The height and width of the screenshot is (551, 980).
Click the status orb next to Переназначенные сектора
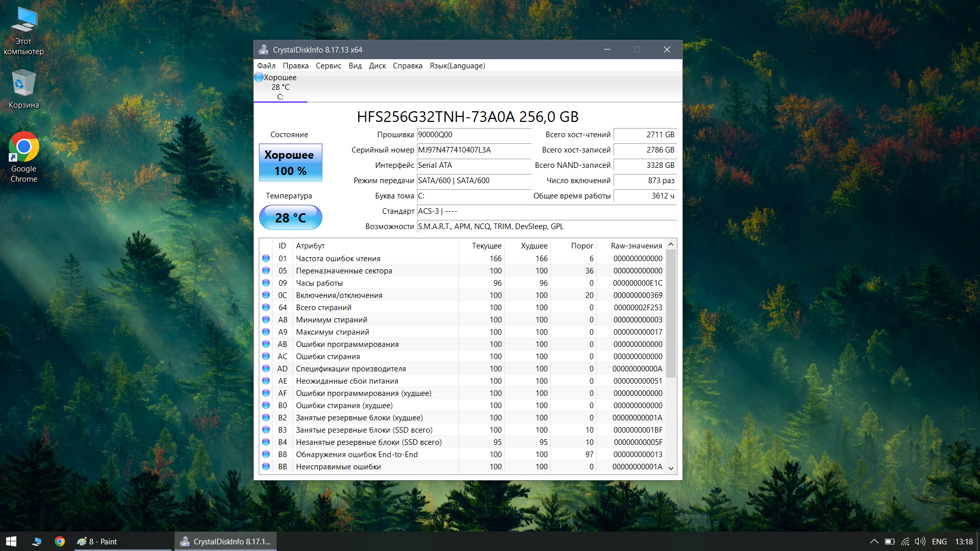point(266,270)
